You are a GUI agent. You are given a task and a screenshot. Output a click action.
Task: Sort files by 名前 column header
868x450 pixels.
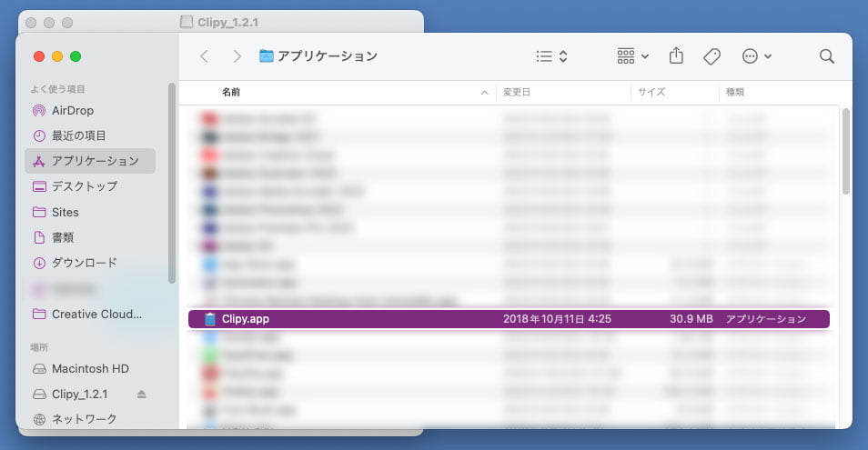pos(231,92)
